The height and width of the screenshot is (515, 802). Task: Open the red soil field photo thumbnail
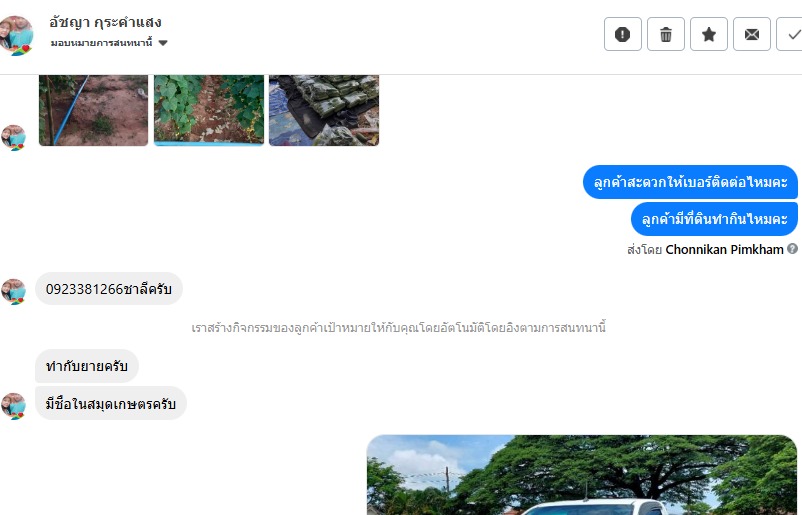(x=93, y=110)
